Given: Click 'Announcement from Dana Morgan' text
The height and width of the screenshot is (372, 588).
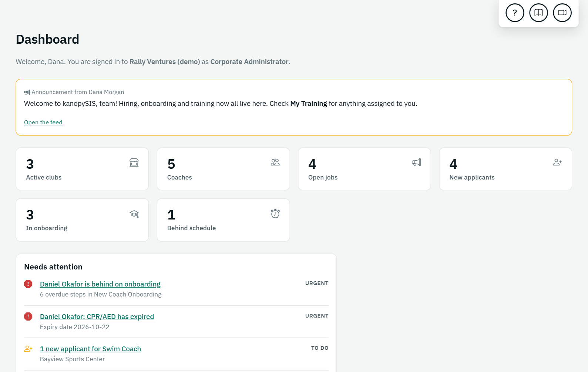Looking at the screenshot, I should [x=78, y=92].
